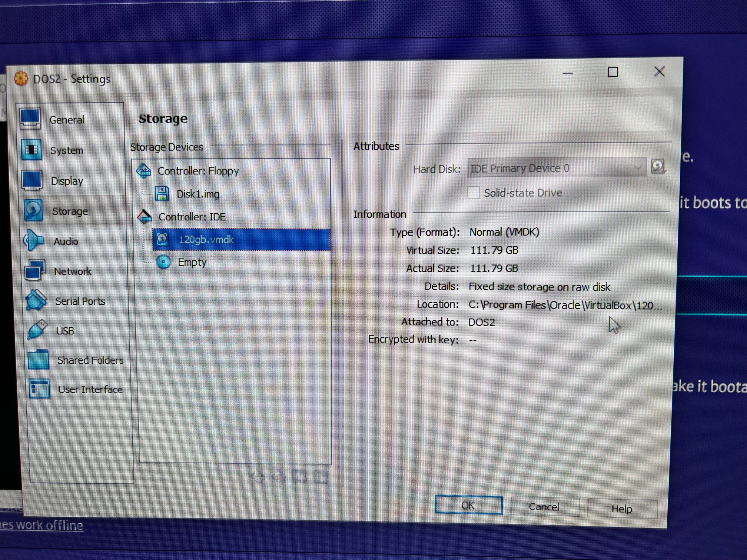Screen dimensions: 747x560
Task: Click the VirtualBox icon in title bar
Action: tap(21, 78)
